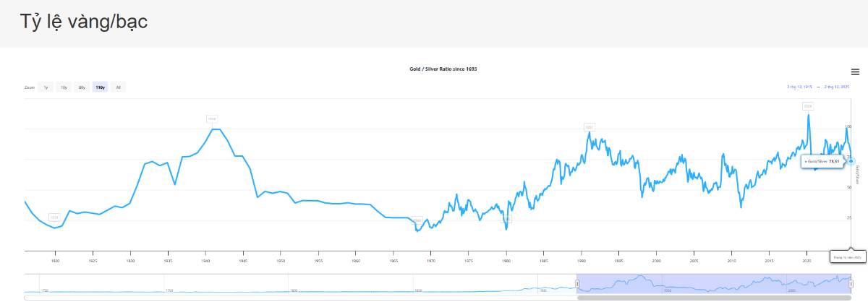Set zoom range to 10y
This screenshot has height=302, width=868.
(64, 87)
